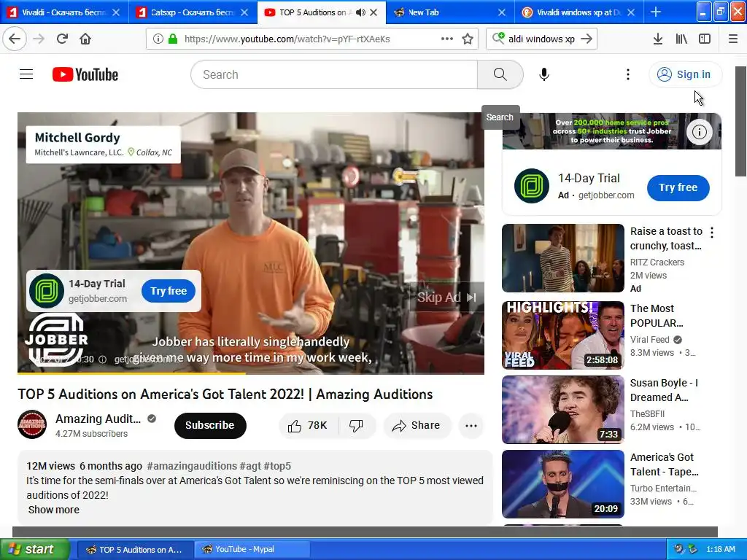Toggle the browser sidebar
The height and width of the screenshot is (560, 747).
[705, 39]
